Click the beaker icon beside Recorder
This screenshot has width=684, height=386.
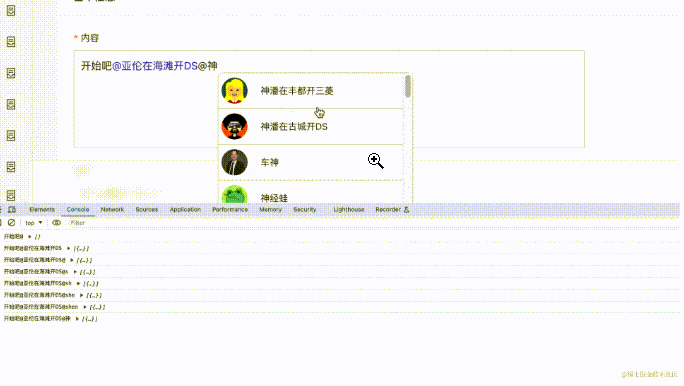[406, 210]
